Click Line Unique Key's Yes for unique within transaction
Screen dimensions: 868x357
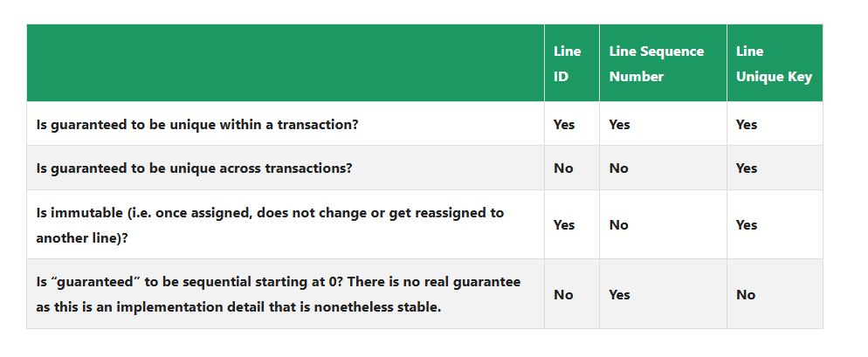pyautogui.click(x=747, y=124)
